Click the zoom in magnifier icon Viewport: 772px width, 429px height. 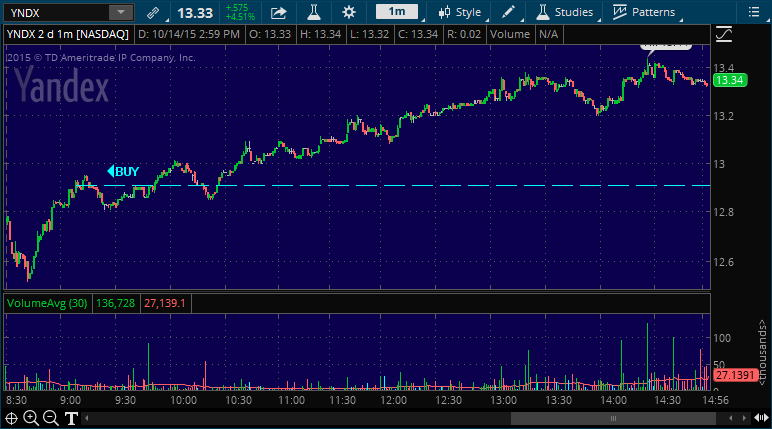coord(31,419)
